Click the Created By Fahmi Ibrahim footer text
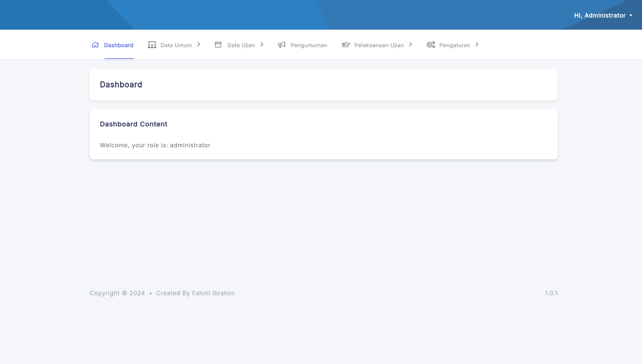The image size is (642, 364). (x=195, y=293)
